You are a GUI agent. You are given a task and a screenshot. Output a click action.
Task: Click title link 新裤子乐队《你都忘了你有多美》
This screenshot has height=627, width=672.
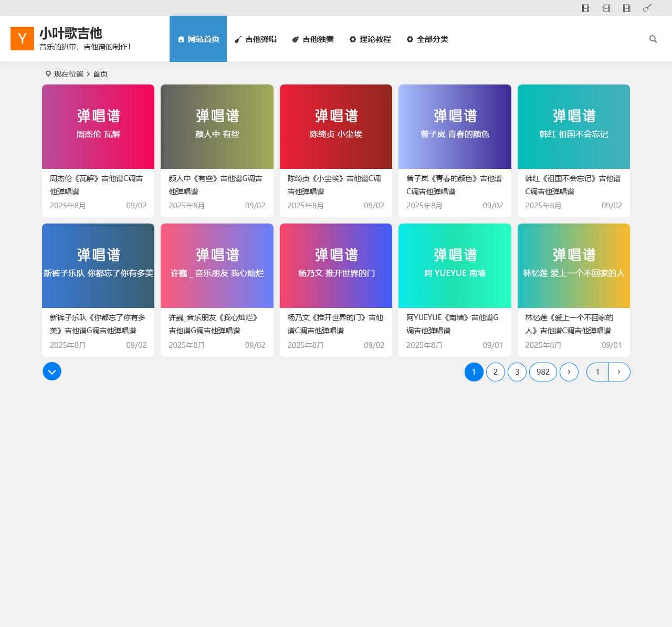point(98,324)
